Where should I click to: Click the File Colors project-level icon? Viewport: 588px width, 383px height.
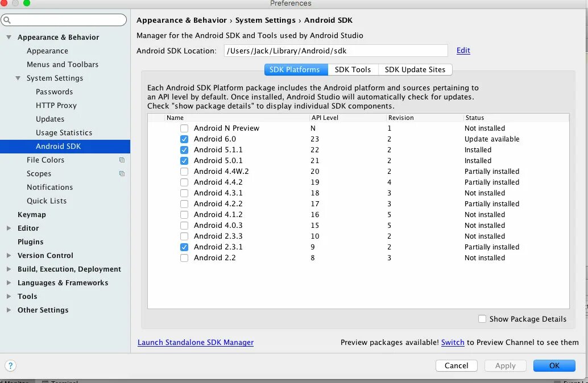click(122, 160)
